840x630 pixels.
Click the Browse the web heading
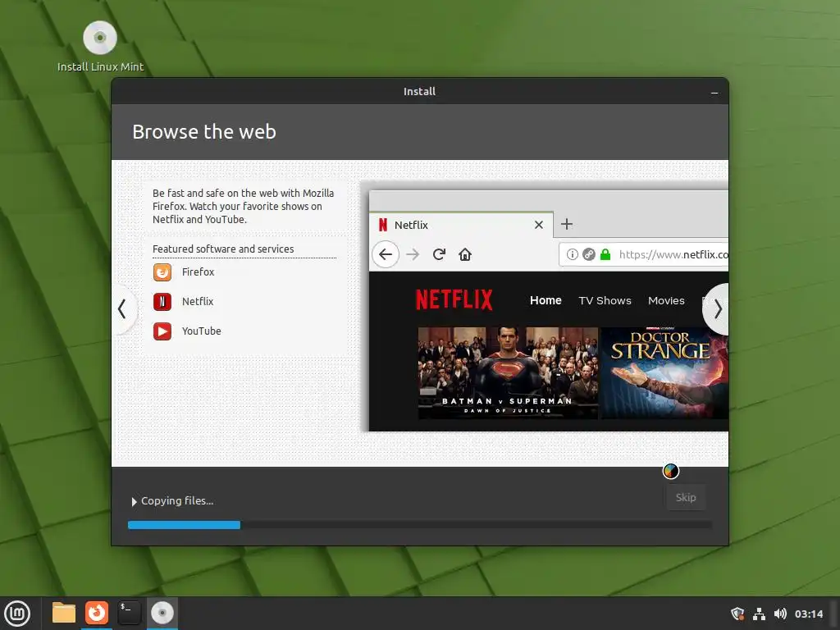204,132
